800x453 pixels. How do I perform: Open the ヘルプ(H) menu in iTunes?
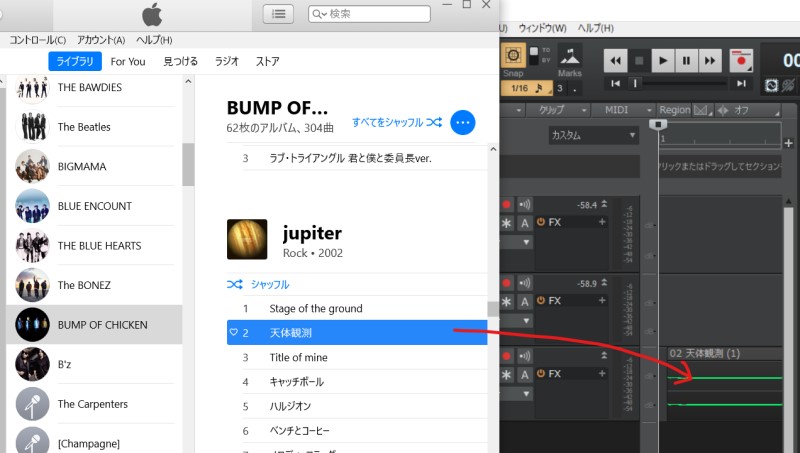pyautogui.click(x=154, y=40)
